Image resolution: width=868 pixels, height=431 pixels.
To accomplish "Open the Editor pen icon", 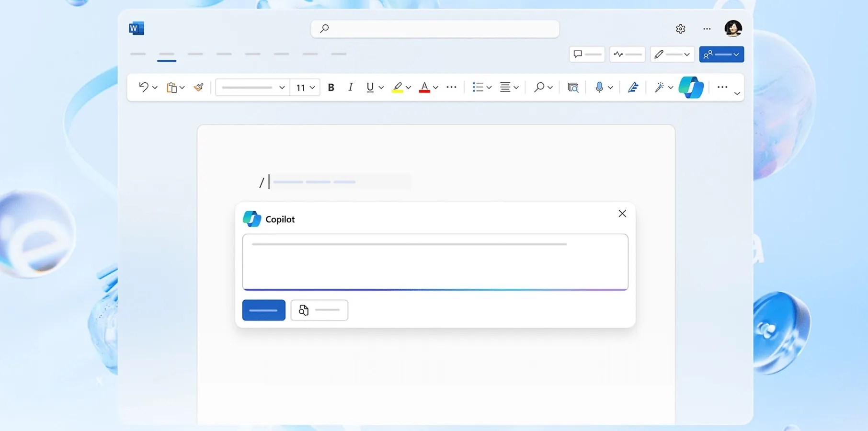I will click(633, 87).
